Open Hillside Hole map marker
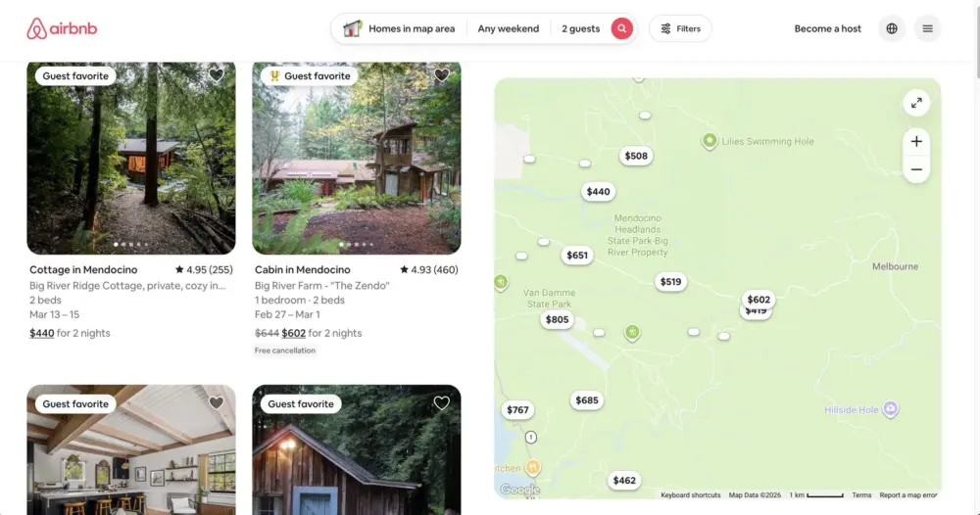 [890, 409]
